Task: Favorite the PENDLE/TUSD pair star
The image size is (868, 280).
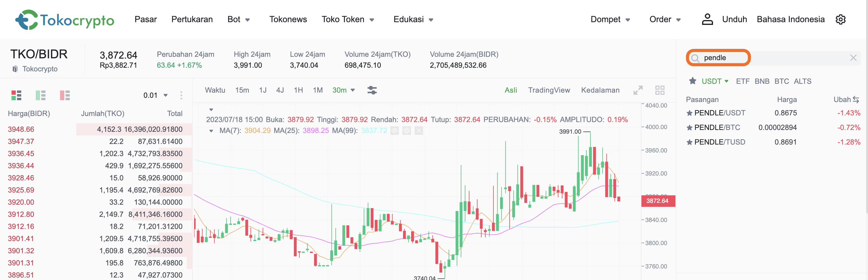Action: tap(689, 142)
